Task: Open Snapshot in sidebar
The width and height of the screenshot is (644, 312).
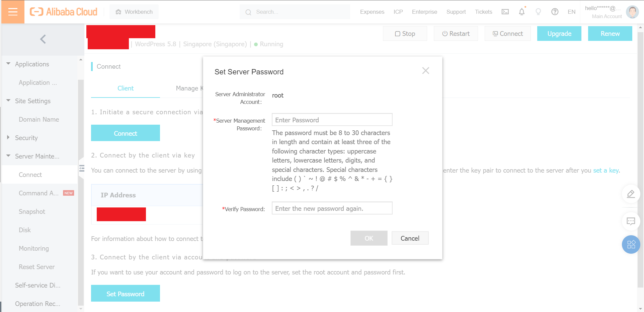Action: [32, 211]
